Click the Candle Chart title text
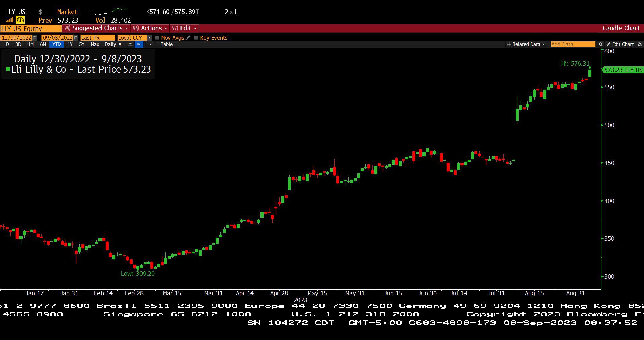This screenshot has height=340, width=644. (x=621, y=28)
